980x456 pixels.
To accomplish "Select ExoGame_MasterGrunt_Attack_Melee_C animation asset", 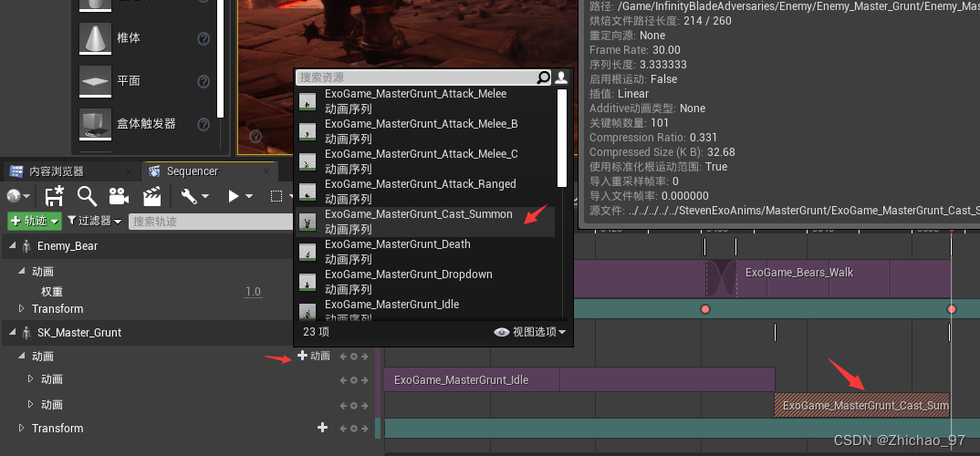I will coord(425,161).
